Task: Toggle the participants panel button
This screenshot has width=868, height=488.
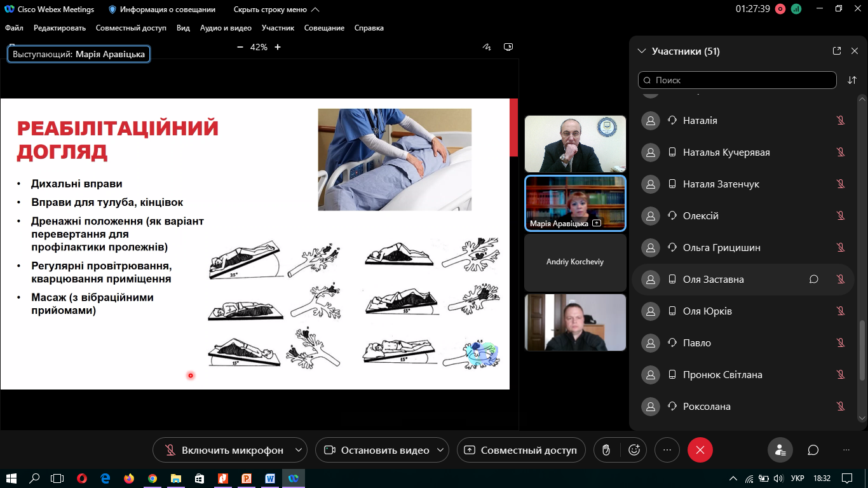Action: click(780, 450)
